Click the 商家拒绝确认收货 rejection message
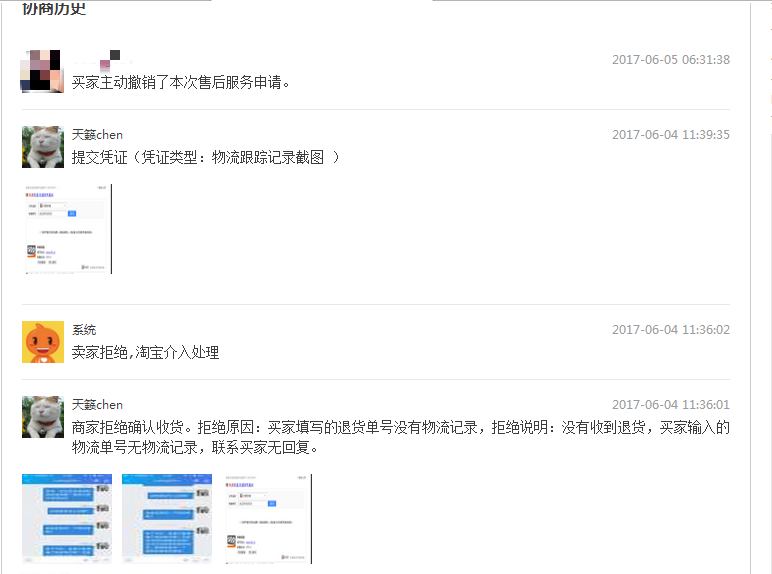Screen dimensions: 772x574 (400, 437)
